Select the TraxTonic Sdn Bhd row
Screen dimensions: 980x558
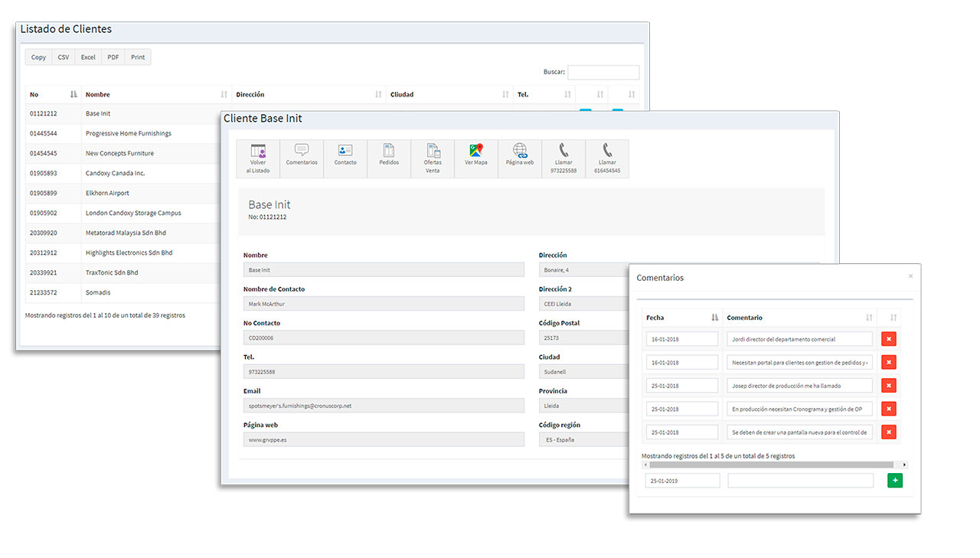click(x=122, y=272)
